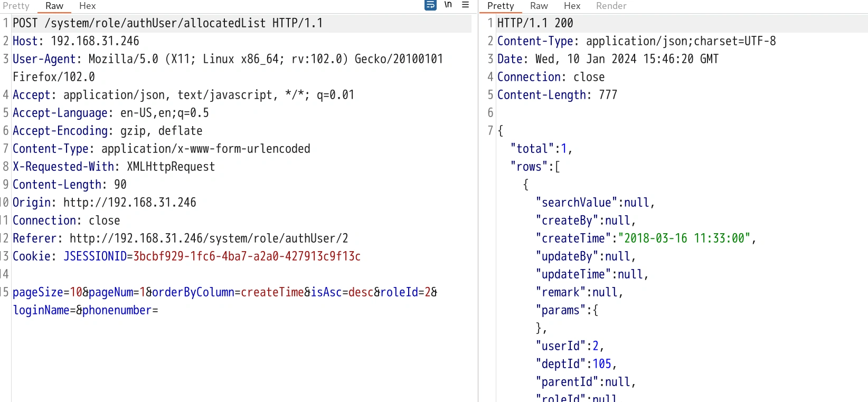
Task: Select the response Pretty tab
Action: tap(500, 6)
